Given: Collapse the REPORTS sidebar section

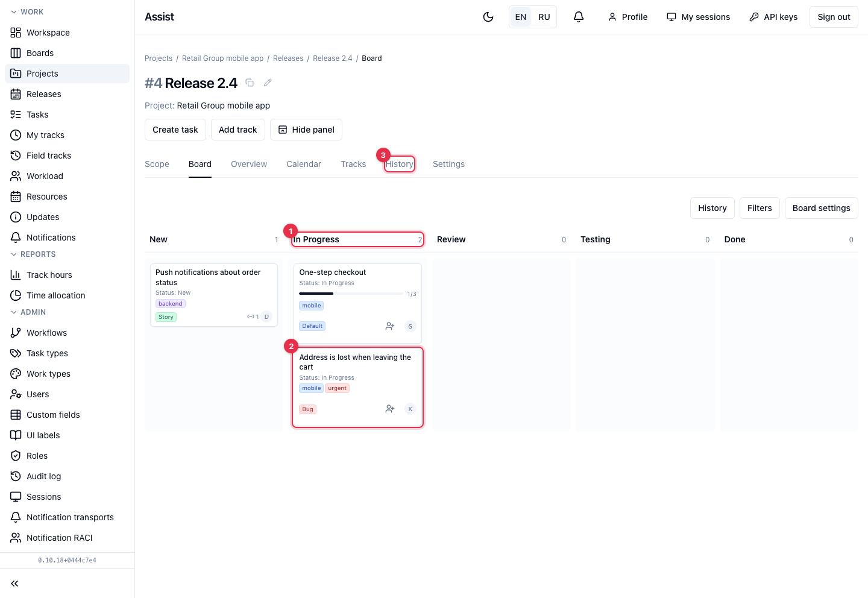Looking at the screenshot, I should point(33,254).
